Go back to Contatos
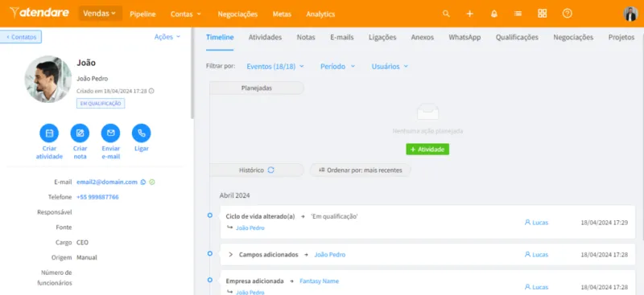This screenshot has width=644, height=295. (21, 36)
